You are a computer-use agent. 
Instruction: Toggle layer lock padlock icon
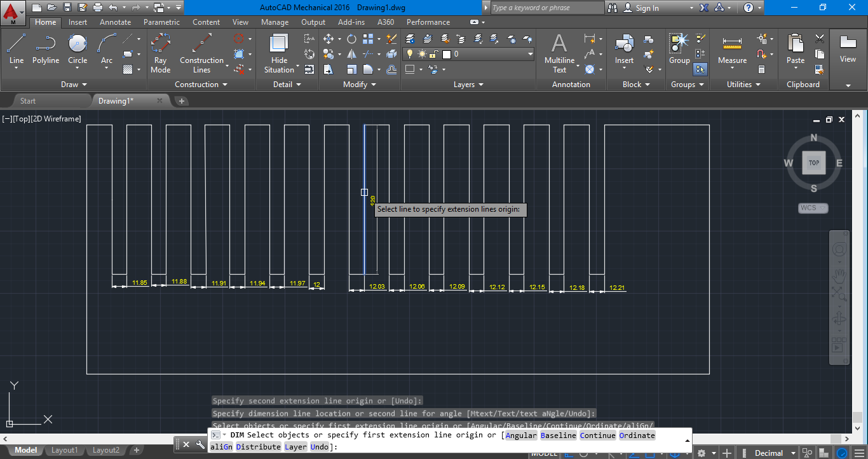pos(433,54)
